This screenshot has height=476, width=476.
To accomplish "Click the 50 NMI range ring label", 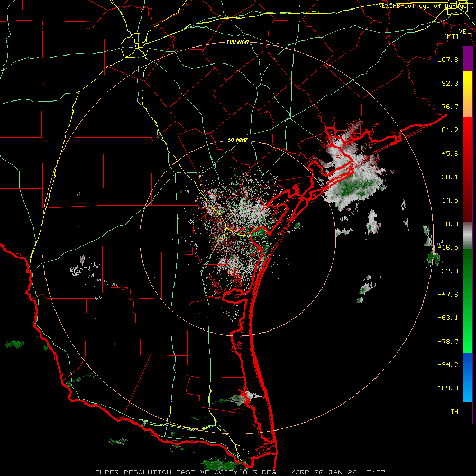I will click(237, 140).
